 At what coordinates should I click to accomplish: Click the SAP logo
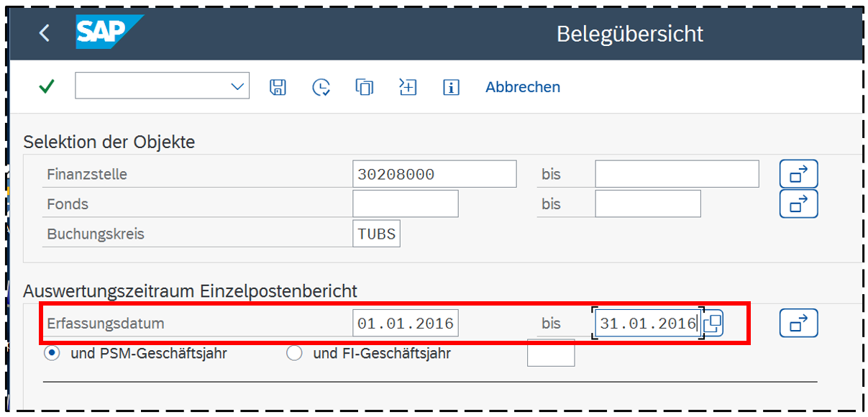point(108,32)
